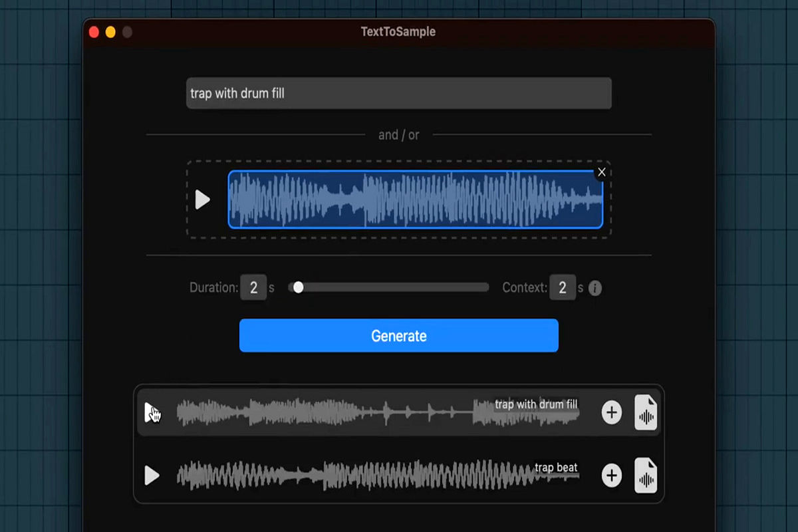Play the "trap beat" generated sample
The width and height of the screenshot is (798, 532).
(152, 475)
